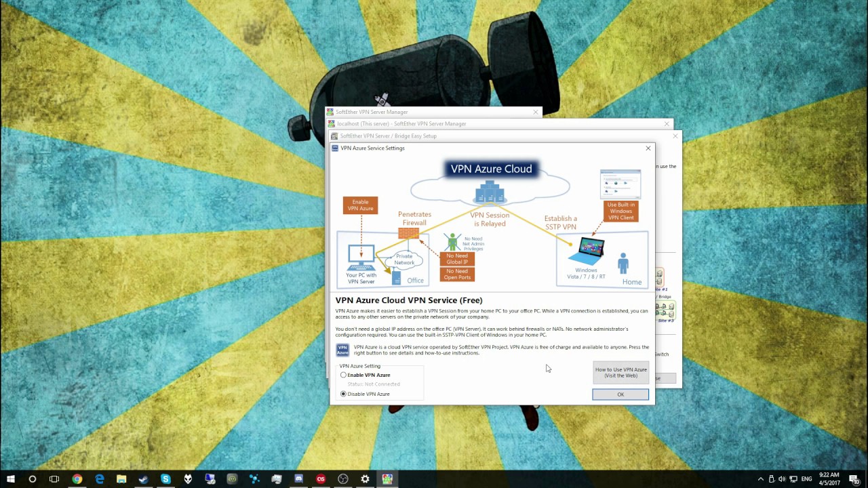Click the red circular icon on taskbar
Image resolution: width=868 pixels, height=488 pixels.
321,479
